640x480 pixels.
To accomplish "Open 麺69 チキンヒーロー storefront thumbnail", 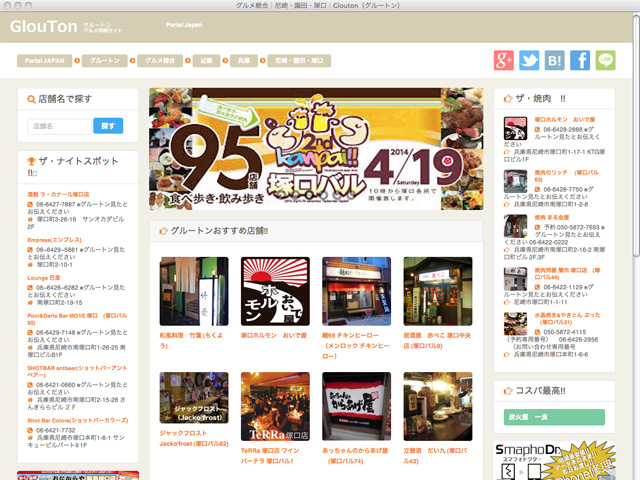I will 356,291.
